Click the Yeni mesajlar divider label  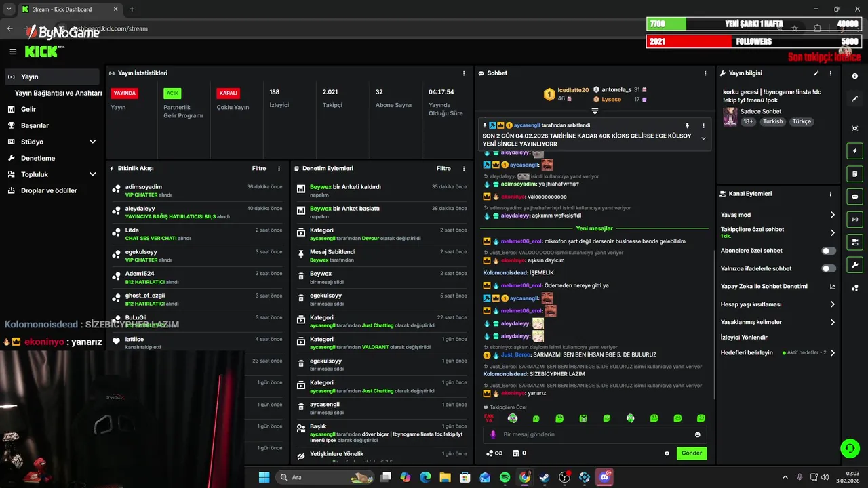click(595, 228)
